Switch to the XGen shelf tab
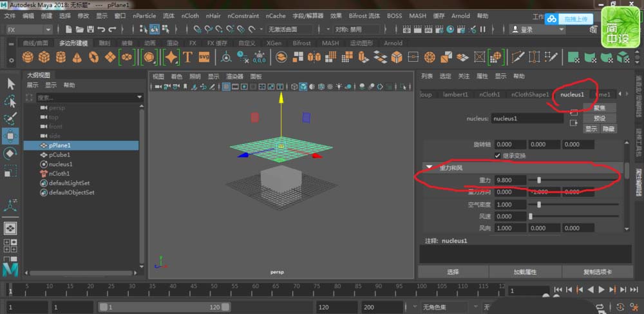644x314 pixels. 274,43
